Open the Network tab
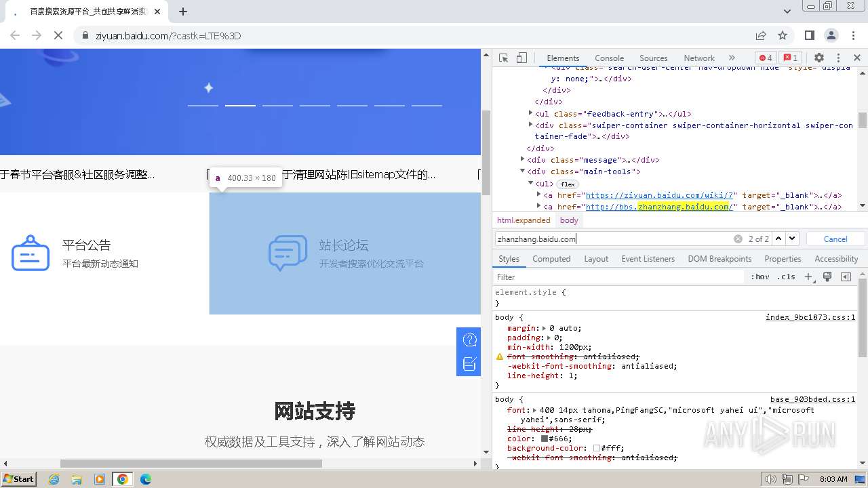The height and width of the screenshot is (488, 868). coord(699,58)
